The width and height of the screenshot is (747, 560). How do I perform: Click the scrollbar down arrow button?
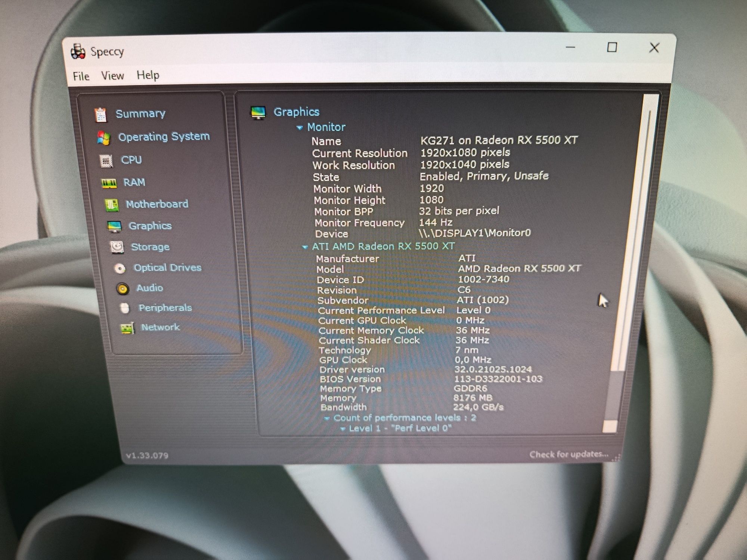tap(610, 427)
